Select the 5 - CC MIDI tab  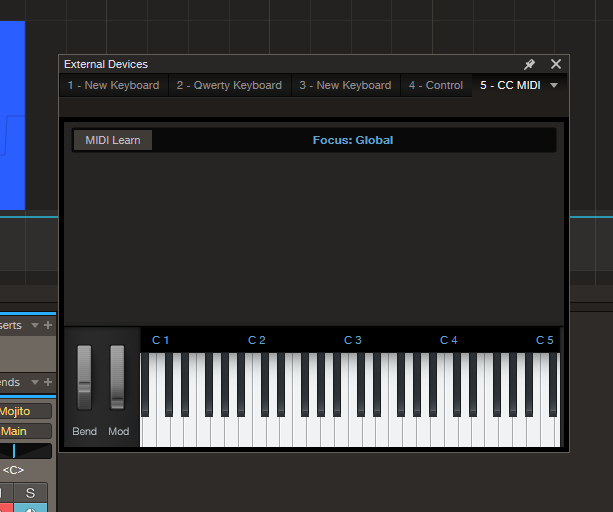510,85
